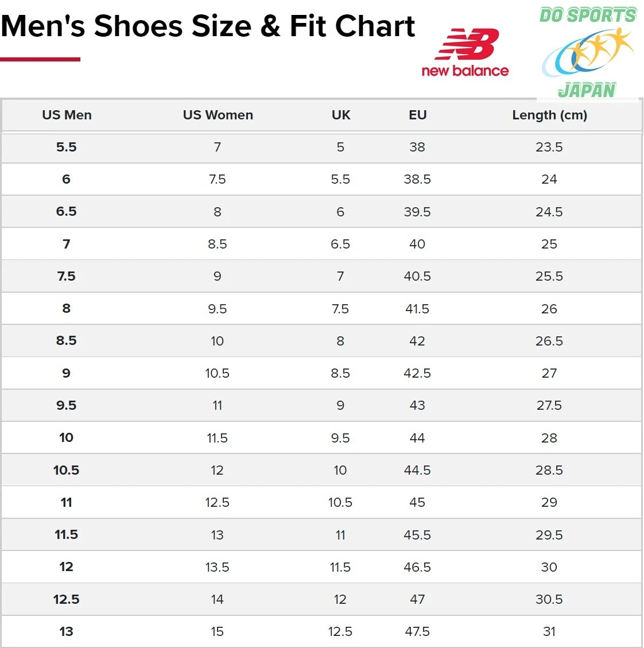Select the US Men column header

[x=67, y=115]
